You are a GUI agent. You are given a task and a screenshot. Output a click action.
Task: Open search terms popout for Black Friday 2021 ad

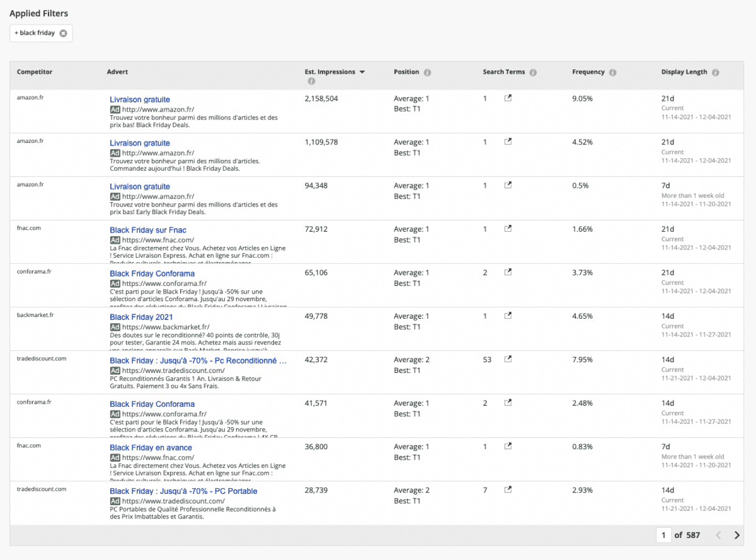click(508, 316)
